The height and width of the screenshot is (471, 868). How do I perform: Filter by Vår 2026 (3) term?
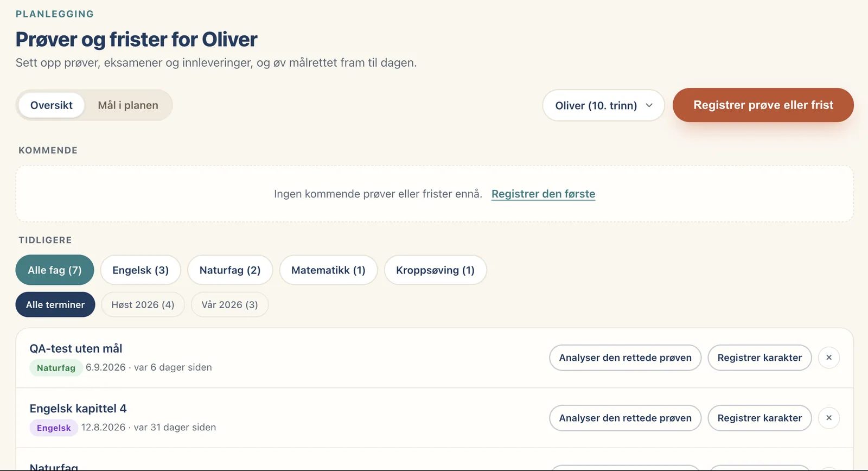(229, 304)
